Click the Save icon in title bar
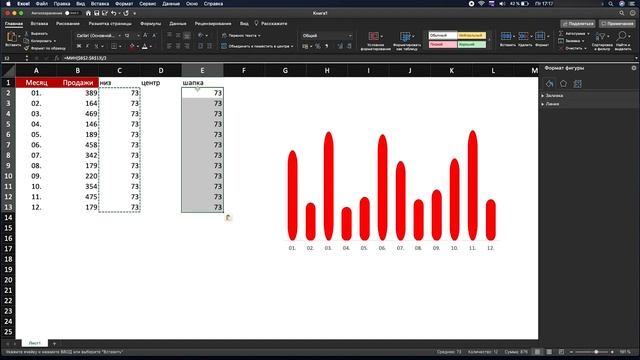 click(x=97, y=13)
